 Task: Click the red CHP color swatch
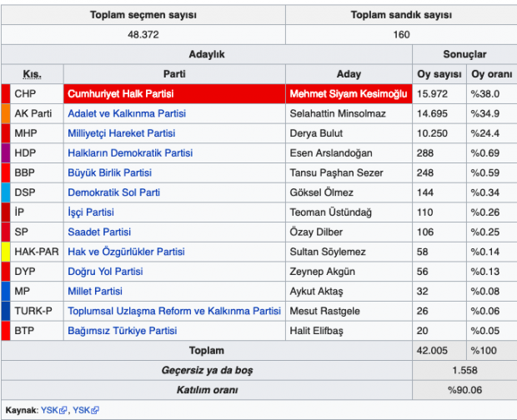pos(6,94)
